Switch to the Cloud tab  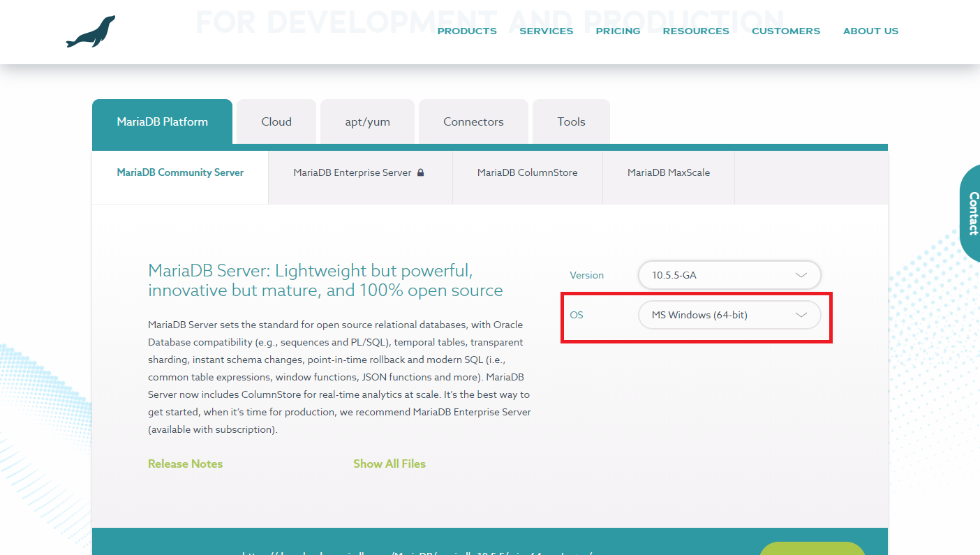pos(276,121)
